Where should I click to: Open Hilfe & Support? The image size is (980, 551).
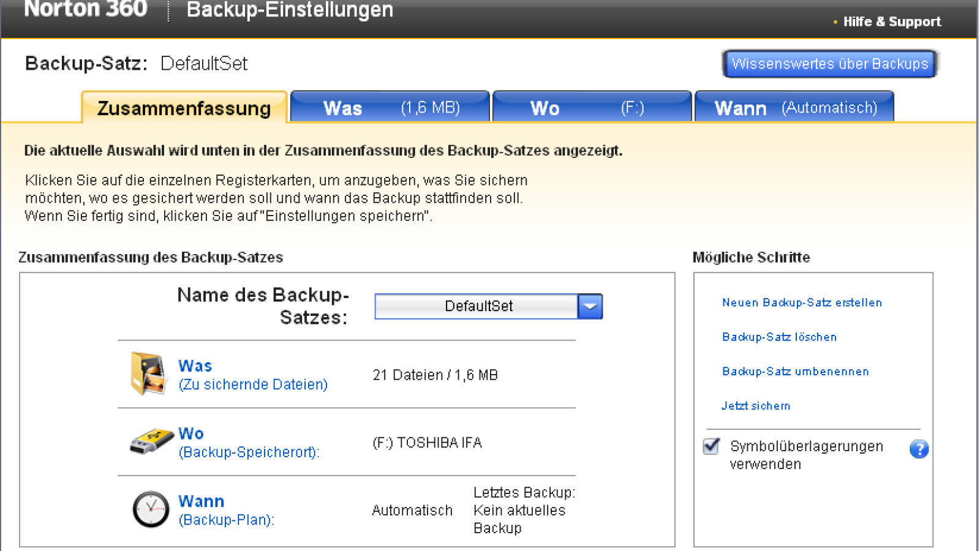[x=891, y=22]
